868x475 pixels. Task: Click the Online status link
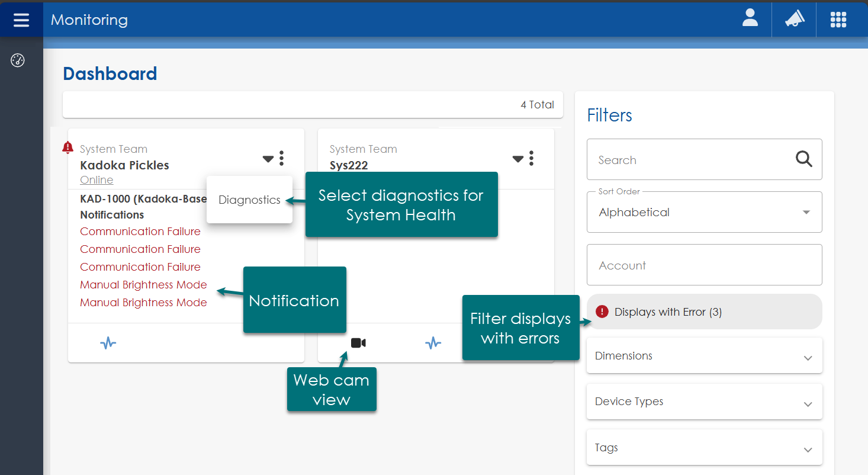click(x=97, y=180)
